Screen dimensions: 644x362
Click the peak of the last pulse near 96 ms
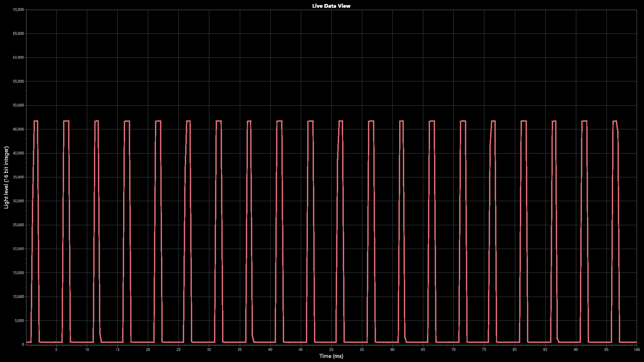[x=615, y=121]
